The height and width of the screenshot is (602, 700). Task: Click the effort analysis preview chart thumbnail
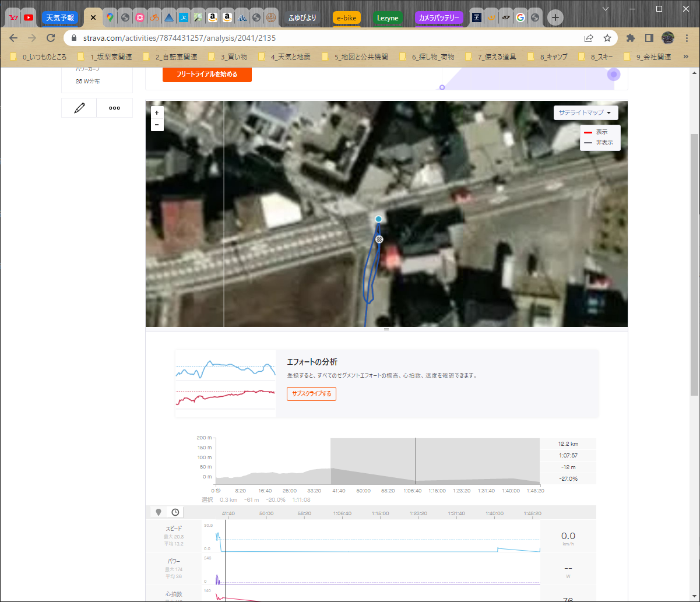point(226,383)
